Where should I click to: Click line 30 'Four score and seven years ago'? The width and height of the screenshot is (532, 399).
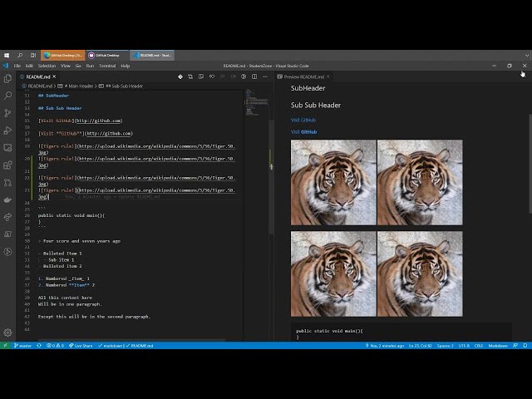click(81, 241)
